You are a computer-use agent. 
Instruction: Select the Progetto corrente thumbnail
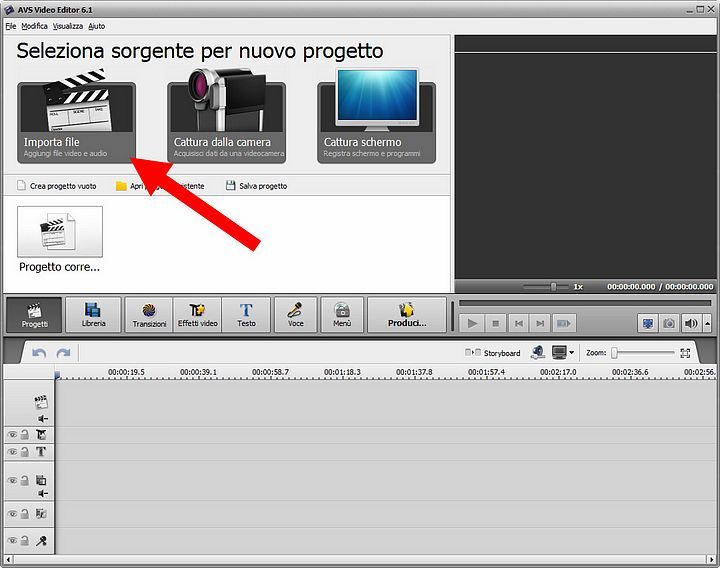[x=60, y=232]
